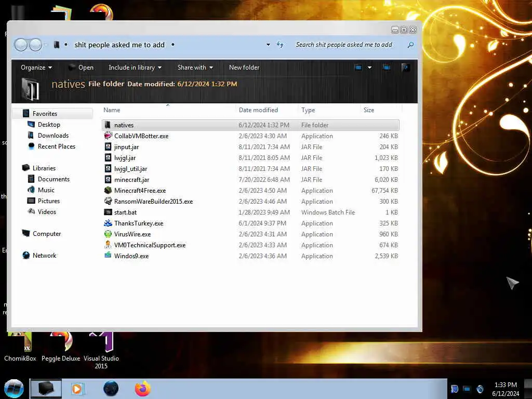Image resolution: width=532 pixels, height=399 pixels.
Task: Open the Visual Studio 2015 desktop icon
Action: click(x=101, y=350)
